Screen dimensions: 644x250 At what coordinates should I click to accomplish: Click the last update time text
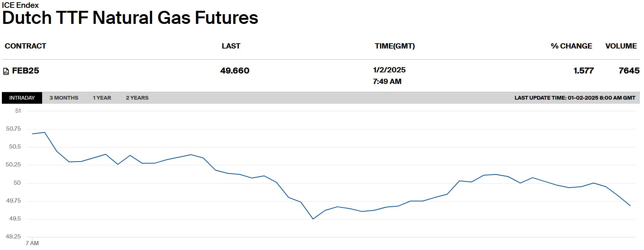(x=575, y=98)
